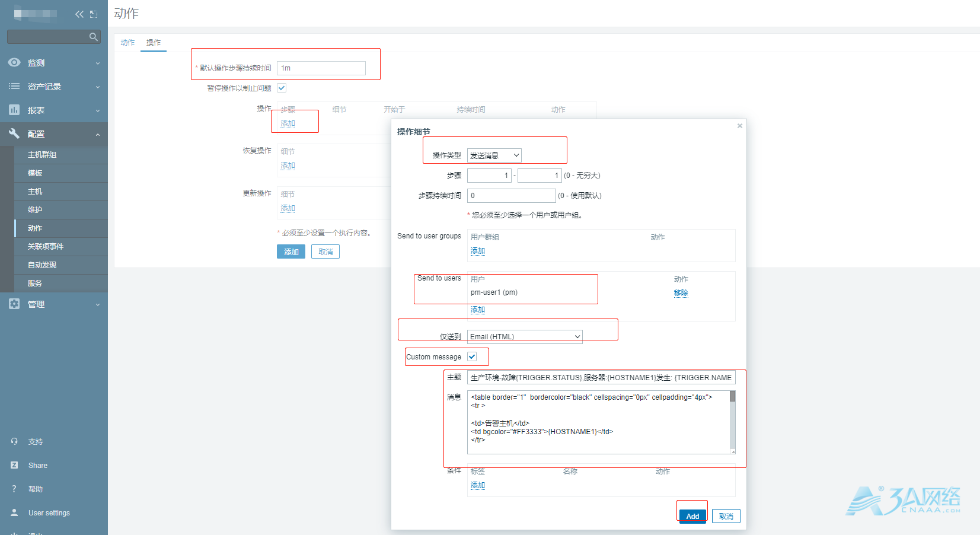Click the sidebar search magnifier icon

click(x=93, y=37)
